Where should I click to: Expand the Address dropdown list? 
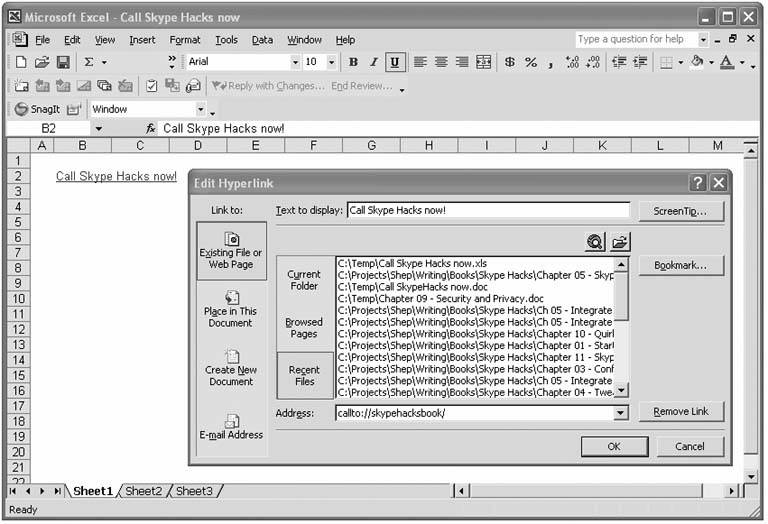(x=620, y=413)
